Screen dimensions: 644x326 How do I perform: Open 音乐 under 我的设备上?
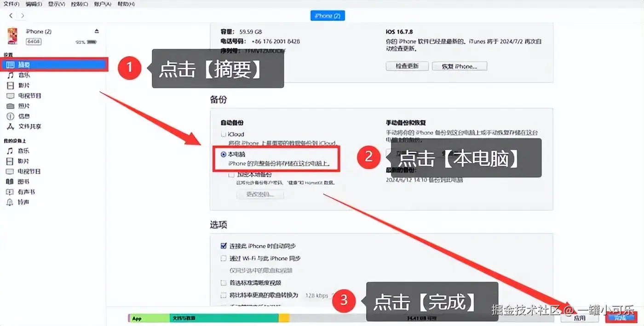pyautogui.click(x=23, y=151)
